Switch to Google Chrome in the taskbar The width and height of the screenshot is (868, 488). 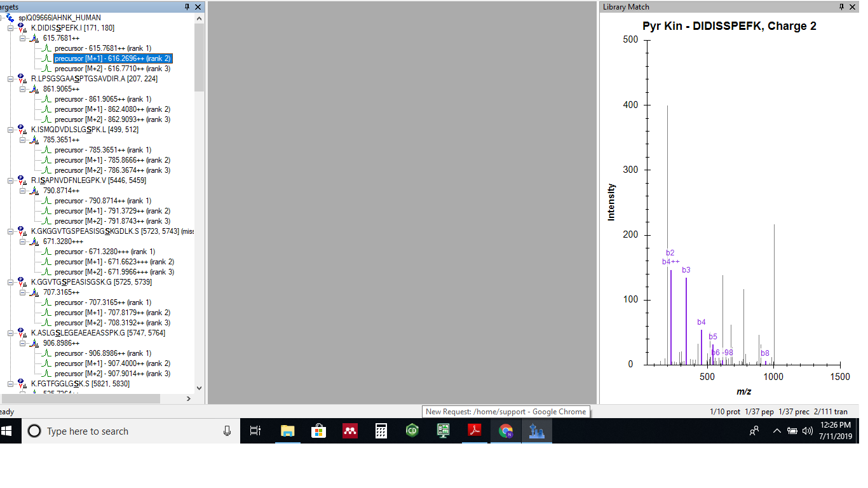tap(506, 431)
